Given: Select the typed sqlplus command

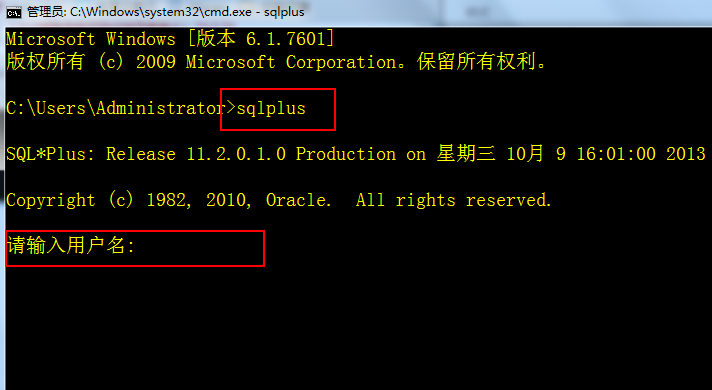Looking at the screenshot, I should tap(271, 109).
